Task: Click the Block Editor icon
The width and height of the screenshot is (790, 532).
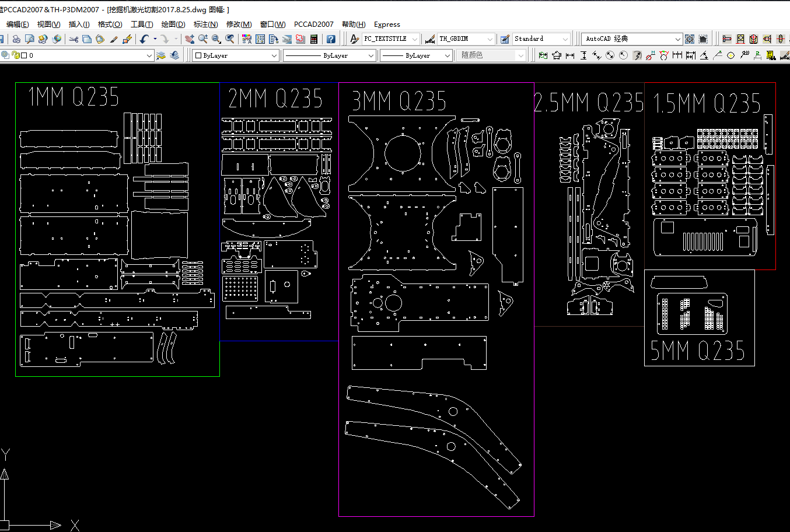Action: pyautogui.click(x=127, y=39)
